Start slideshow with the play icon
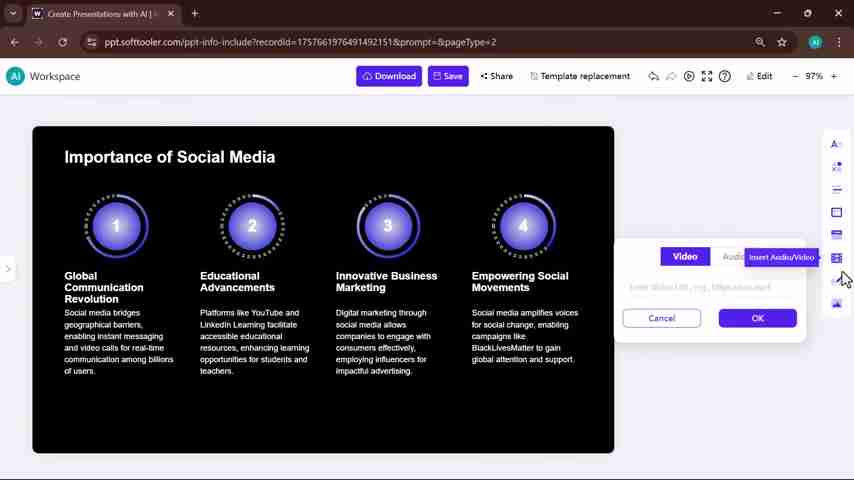The image size is (854, 480). point(689,76)
